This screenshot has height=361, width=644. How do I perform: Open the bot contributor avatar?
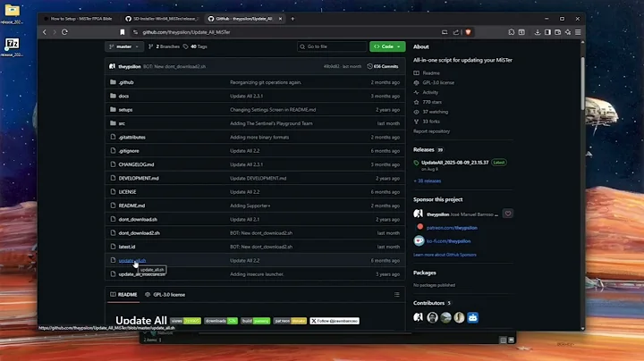click(473, 317)
